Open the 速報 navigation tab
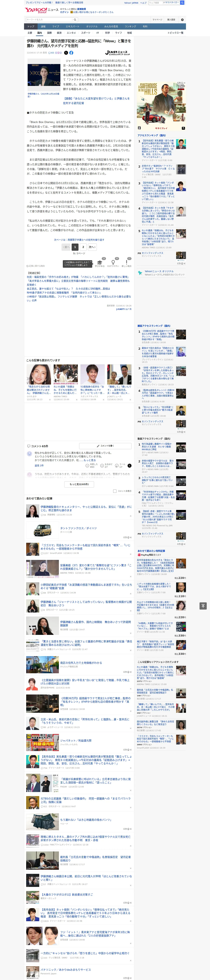210x980 pixels. pos(43,27)
